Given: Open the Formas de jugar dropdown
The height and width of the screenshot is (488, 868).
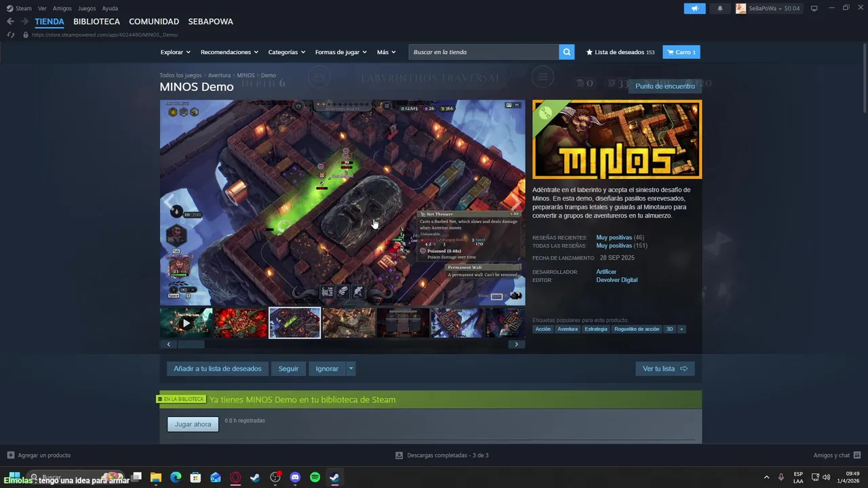Looking at the screenshot, I should pos(341,52).
